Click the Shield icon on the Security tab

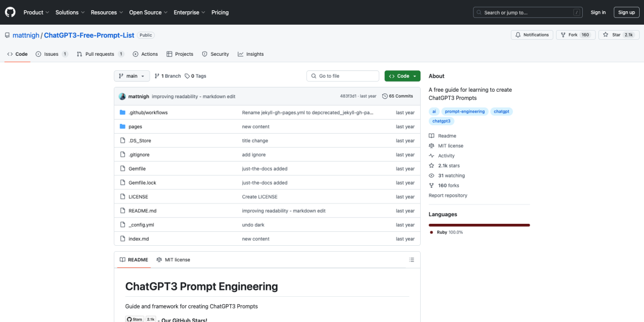click(x=204, y=54)
